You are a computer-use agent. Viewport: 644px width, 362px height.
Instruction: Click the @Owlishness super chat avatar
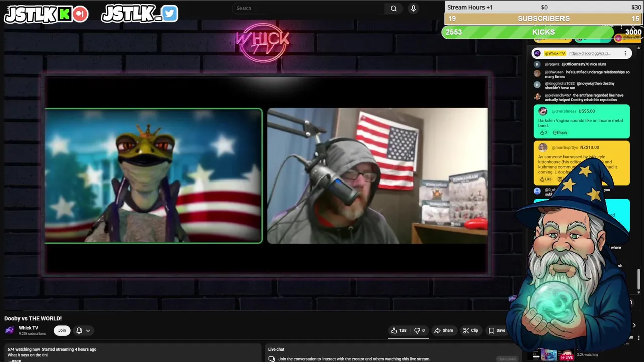click(x=543, y=111)
